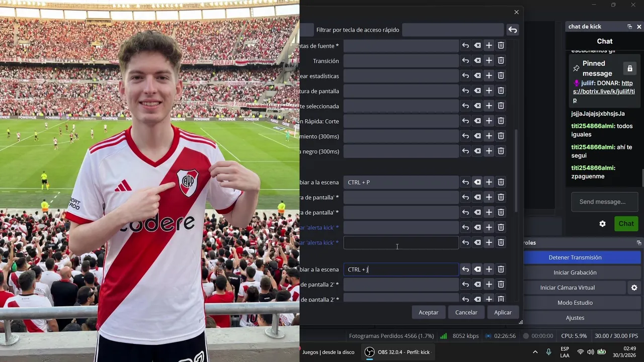The width and height of the screenshot is (644, 362).
Task: Clear the 'tura de pantalla' hotkey
Action: point(477,91)
